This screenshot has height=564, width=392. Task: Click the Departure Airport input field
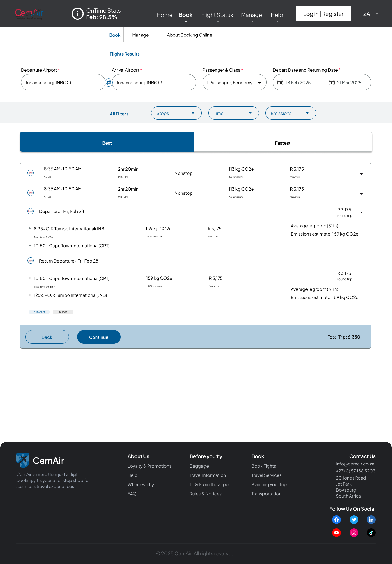click(x=63, y=83)
